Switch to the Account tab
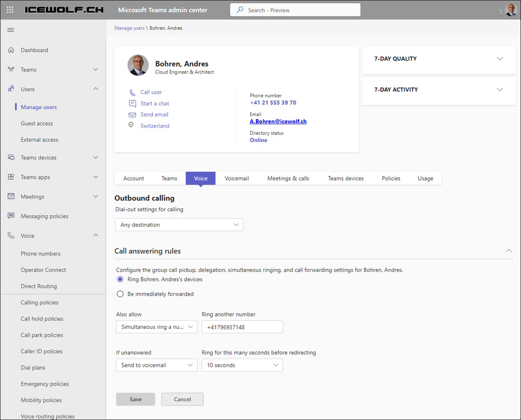The image size is (521, 420). tap(133, 179)
